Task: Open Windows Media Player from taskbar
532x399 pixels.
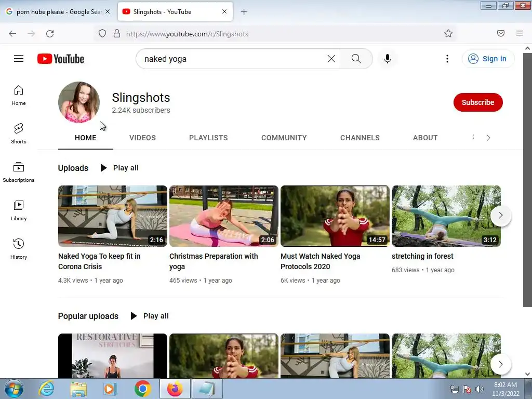Action: click(x=110, y=389)
